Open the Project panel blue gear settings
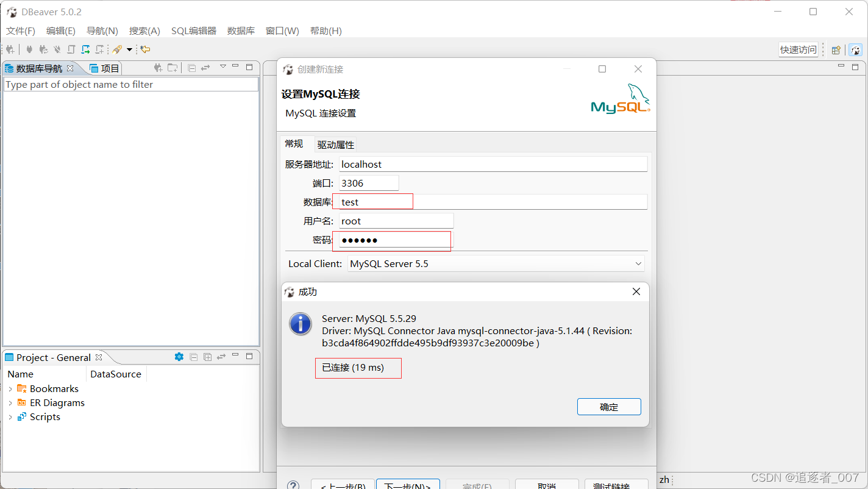The width and height of the screenshot is (868, 489). point(179,357)
